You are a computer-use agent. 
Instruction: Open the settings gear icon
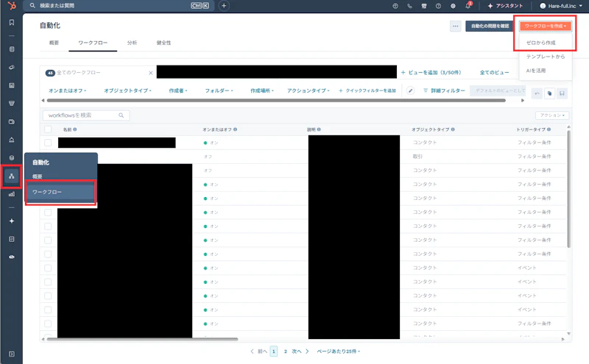coord(453,6)
